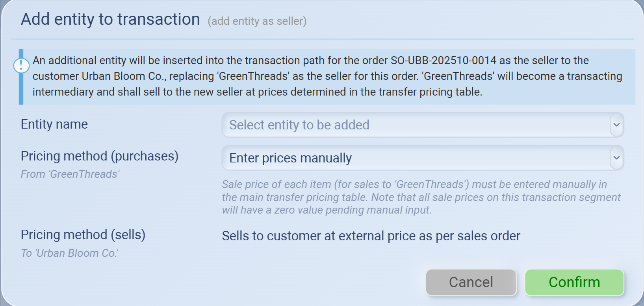The image size is (644, 306).
Task: Click the horizontal divider under the dialog title
Action: [x=322, y=39]
